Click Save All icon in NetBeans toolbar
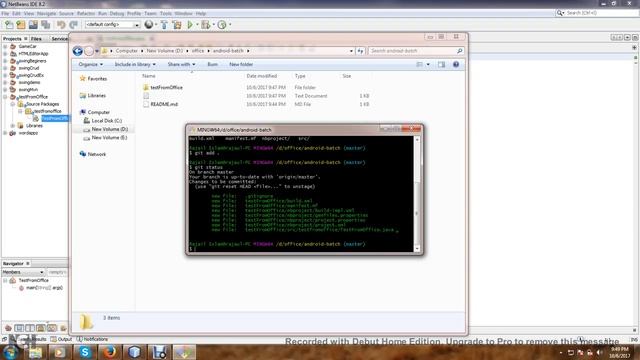The image size is (640, 360). 45,25
